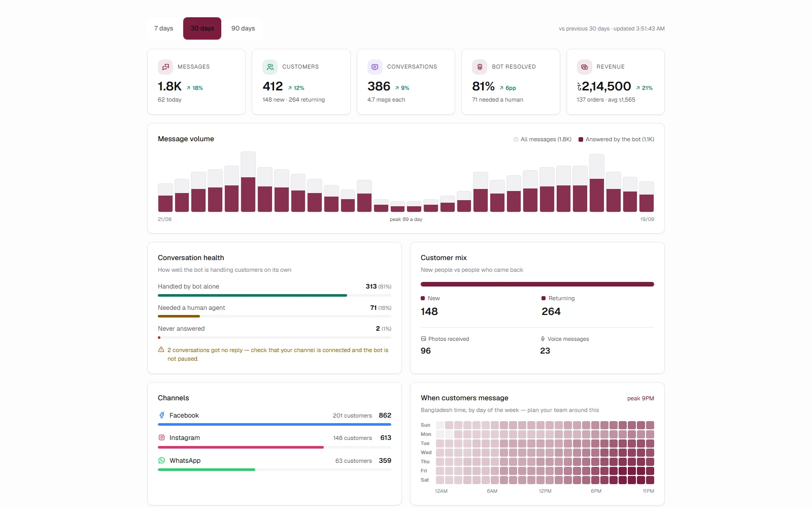Click the Instagram channel icon
The height and width of the screenshot is (508, 812).
tap(161, 437)
